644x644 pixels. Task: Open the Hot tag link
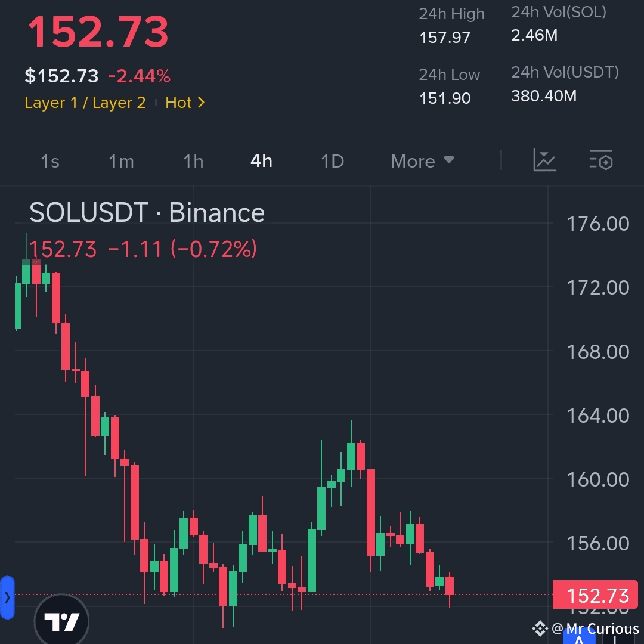[x=185, y=103]
